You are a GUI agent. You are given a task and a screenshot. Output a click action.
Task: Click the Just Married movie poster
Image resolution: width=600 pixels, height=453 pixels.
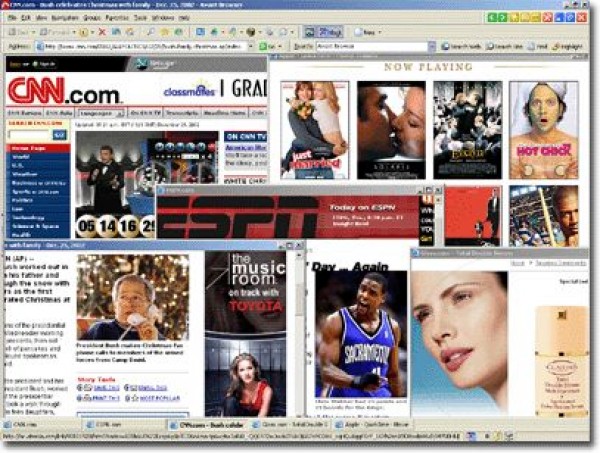315,130
